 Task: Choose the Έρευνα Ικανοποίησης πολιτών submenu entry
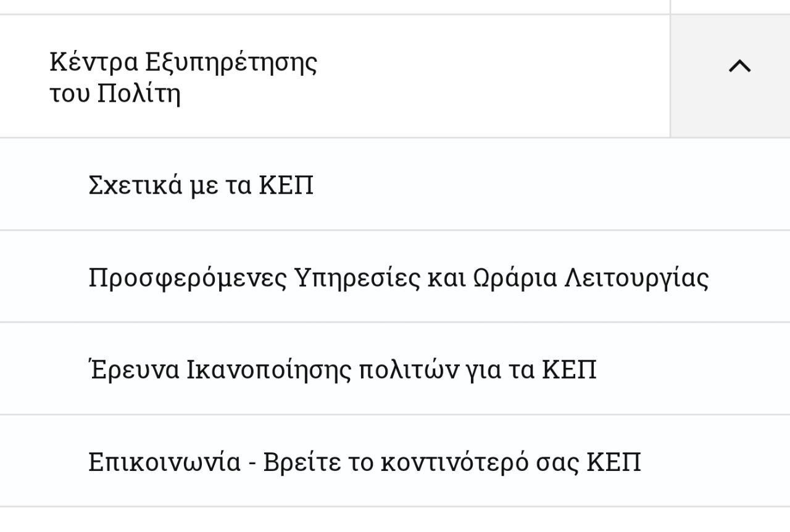click(x=342, y=370)
